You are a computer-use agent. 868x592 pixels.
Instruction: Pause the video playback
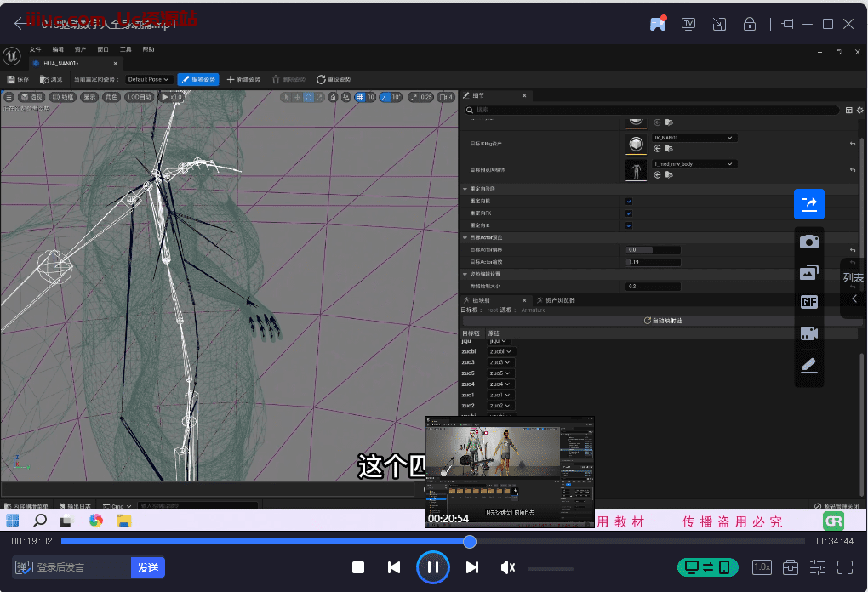coord(432,567)
